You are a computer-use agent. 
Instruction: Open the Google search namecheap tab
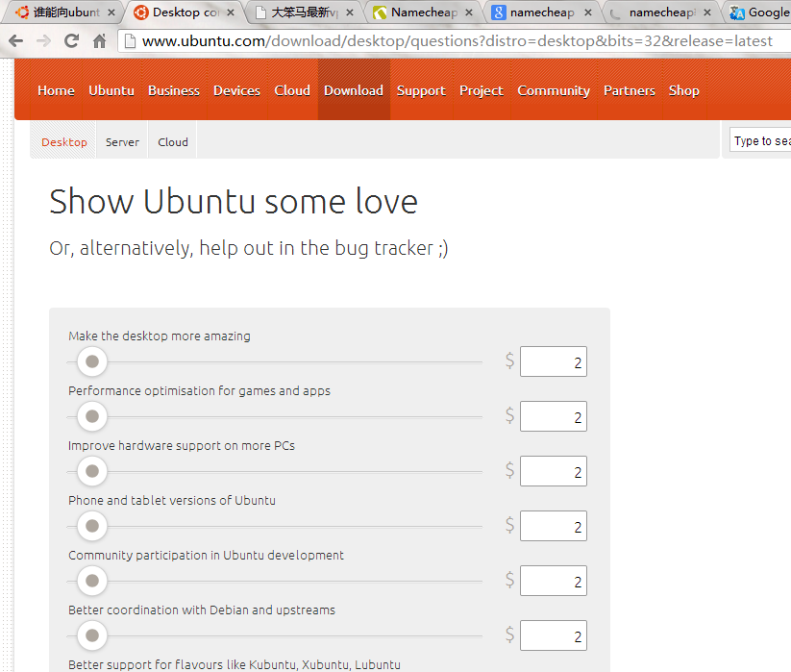click(x=541, y=12)
